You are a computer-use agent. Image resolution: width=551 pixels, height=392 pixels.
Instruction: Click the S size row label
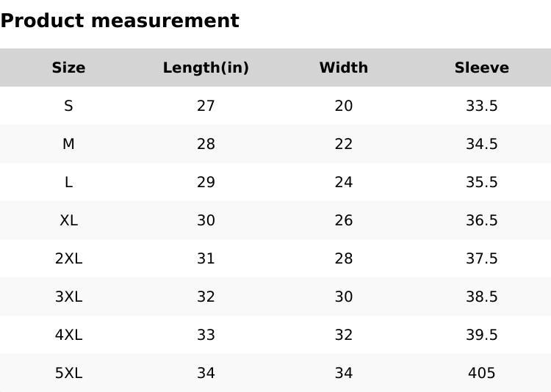tap(68, 106)
